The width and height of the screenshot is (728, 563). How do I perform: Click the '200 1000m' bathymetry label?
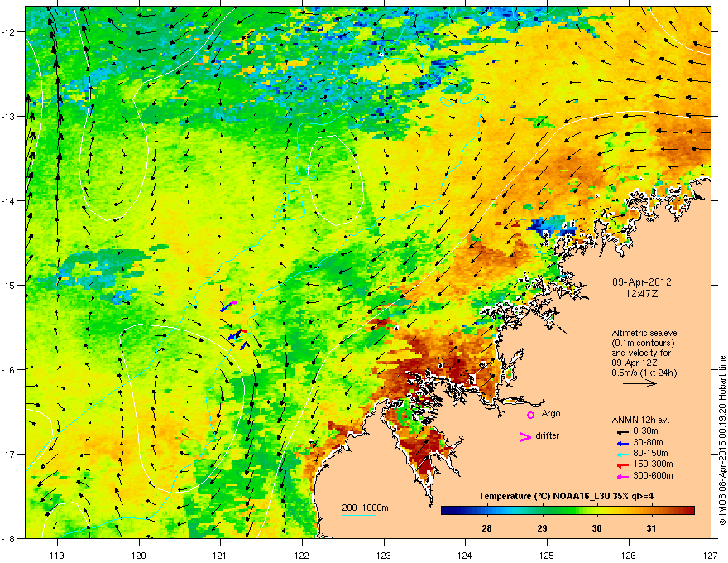click(x=365, y=508)
